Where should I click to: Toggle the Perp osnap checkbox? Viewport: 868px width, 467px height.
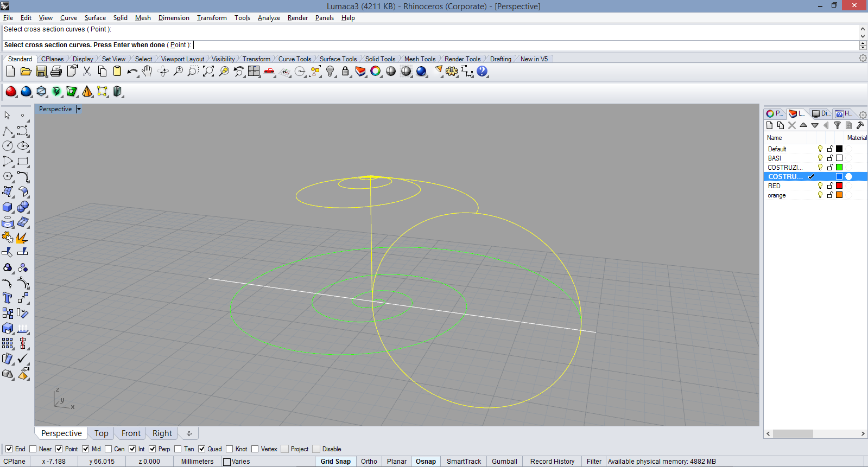pos(153,449)
